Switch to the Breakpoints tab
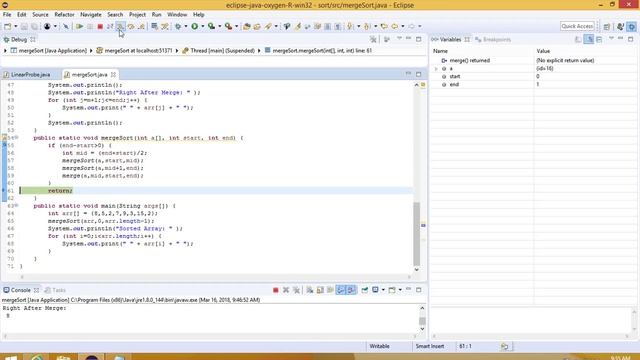 [x=493, y=40]
